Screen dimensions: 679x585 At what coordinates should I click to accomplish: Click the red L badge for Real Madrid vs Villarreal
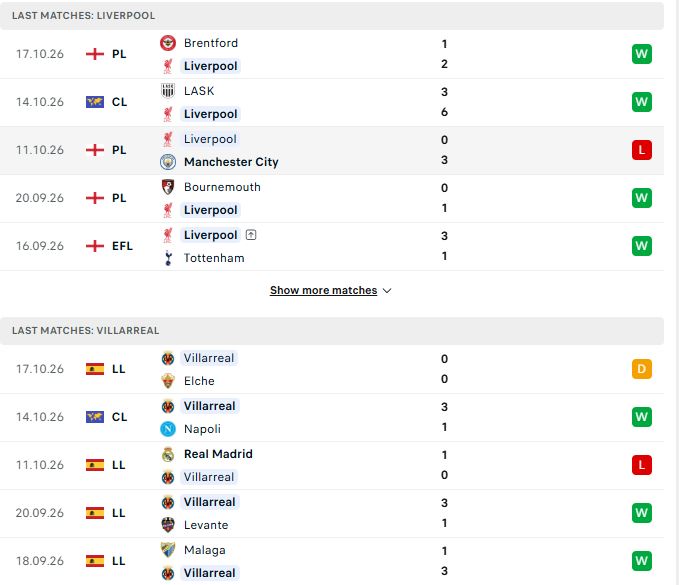(x=641, y=465)
